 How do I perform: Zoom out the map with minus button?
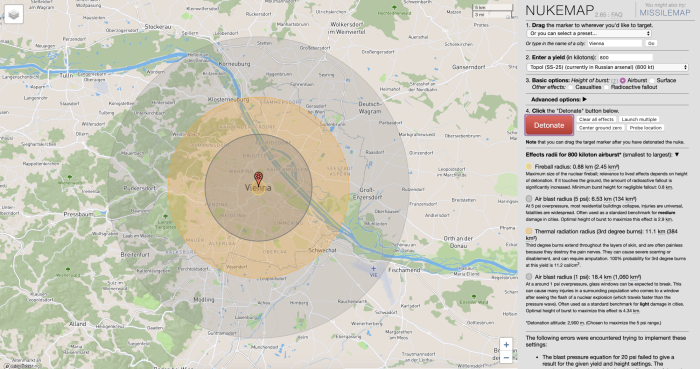pos(506,358)
